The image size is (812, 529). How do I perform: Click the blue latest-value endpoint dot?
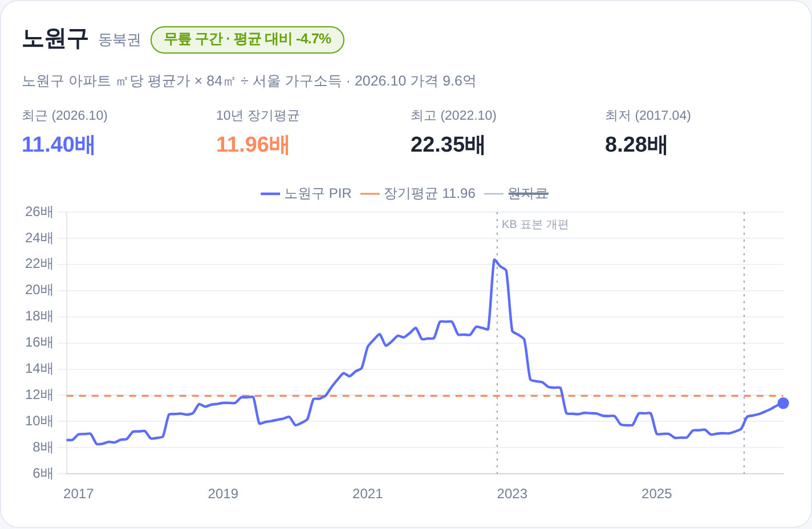pyautogui.click(x=783, y=403)
